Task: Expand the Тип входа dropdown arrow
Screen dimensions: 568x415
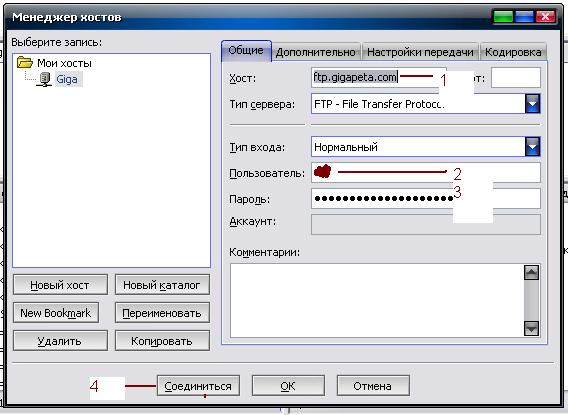Action: [532, 147]
